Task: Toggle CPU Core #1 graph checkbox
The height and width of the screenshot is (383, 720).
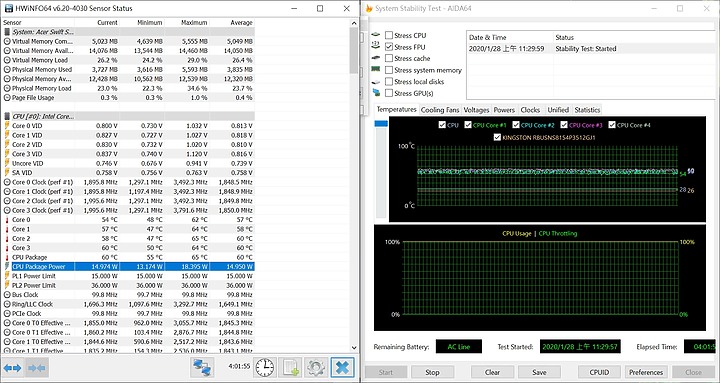Action: [x=468, y=125]
